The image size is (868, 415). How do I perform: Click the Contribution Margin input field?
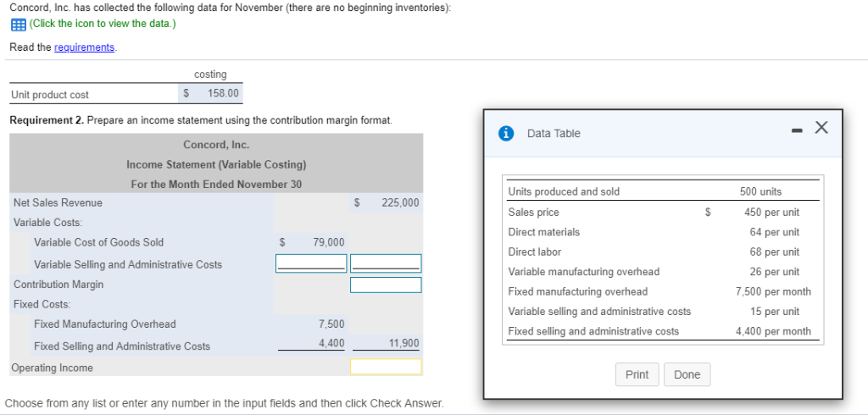[x=386, y=285]
